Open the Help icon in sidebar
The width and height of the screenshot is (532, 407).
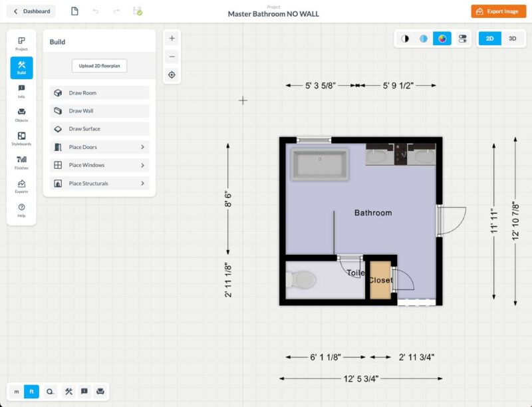point(21,210)
